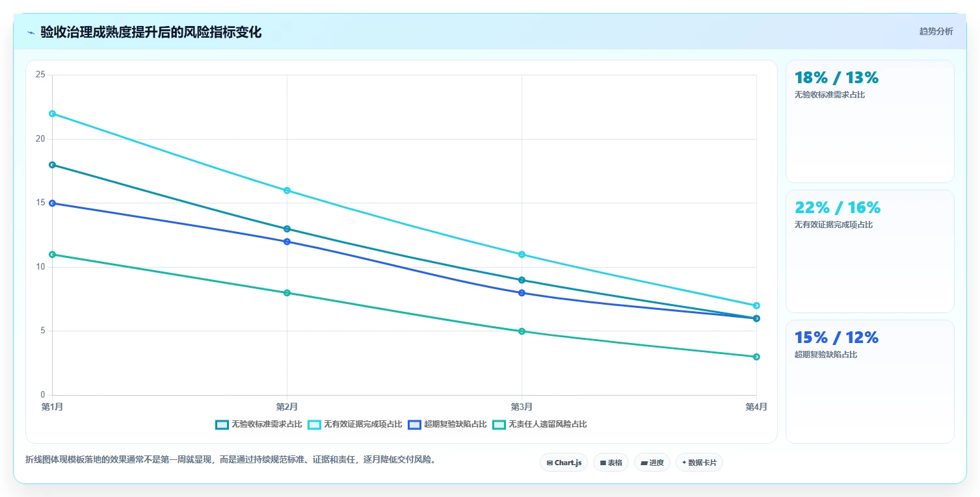The image size is (980, 497).
Task: Click the 进度 tag
Action: coord(652,463)
